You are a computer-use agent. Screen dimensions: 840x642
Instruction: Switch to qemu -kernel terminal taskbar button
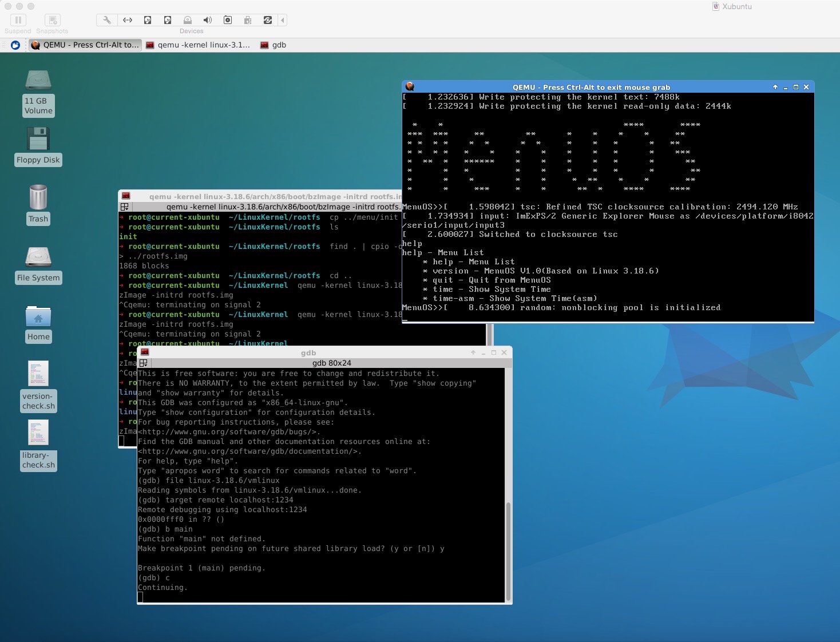point(198,45)
